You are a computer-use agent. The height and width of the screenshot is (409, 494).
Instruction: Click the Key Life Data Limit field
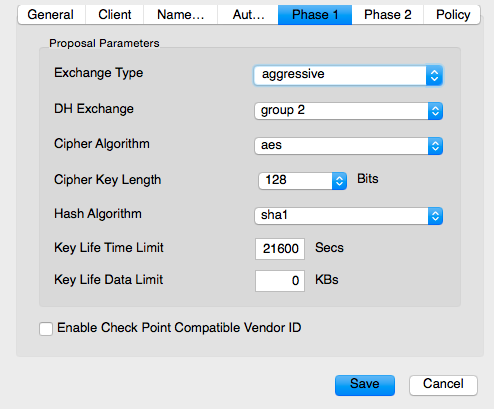[280, 281]
